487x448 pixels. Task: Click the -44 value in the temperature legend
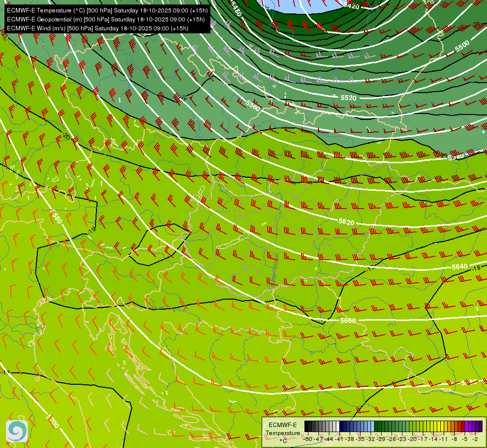[329, 439]
